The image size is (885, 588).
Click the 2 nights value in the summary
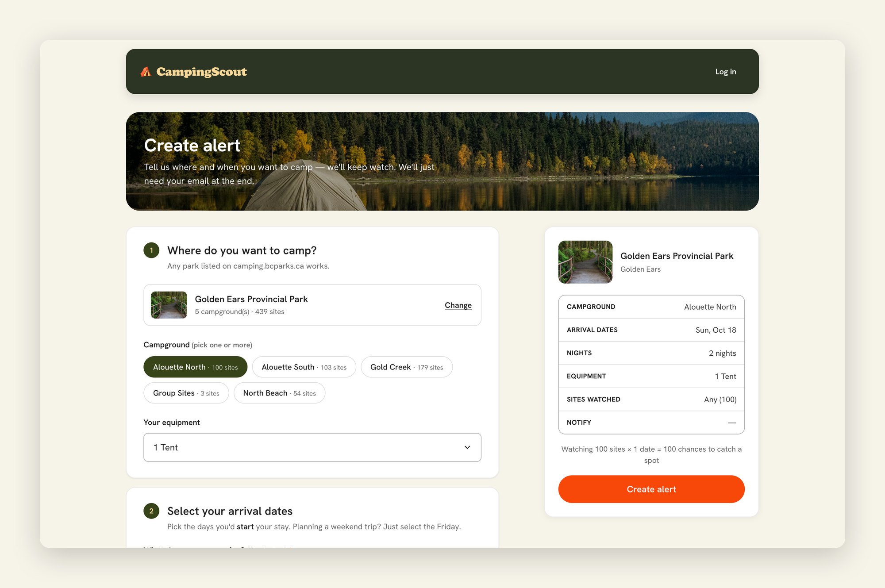tap(722, 353)
